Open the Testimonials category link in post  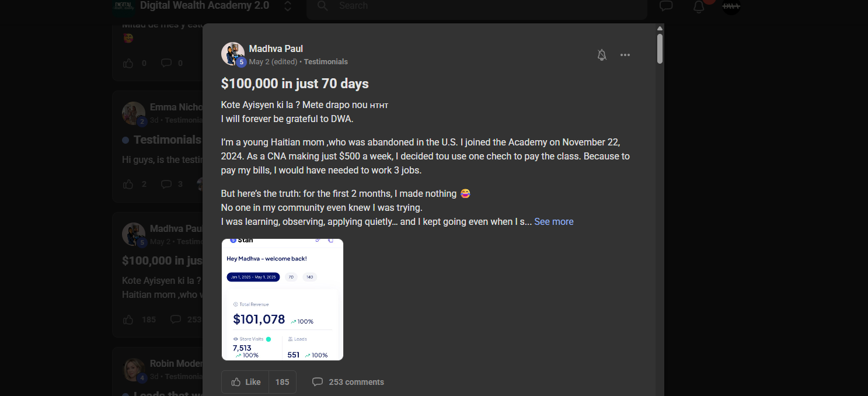point(326,61)
